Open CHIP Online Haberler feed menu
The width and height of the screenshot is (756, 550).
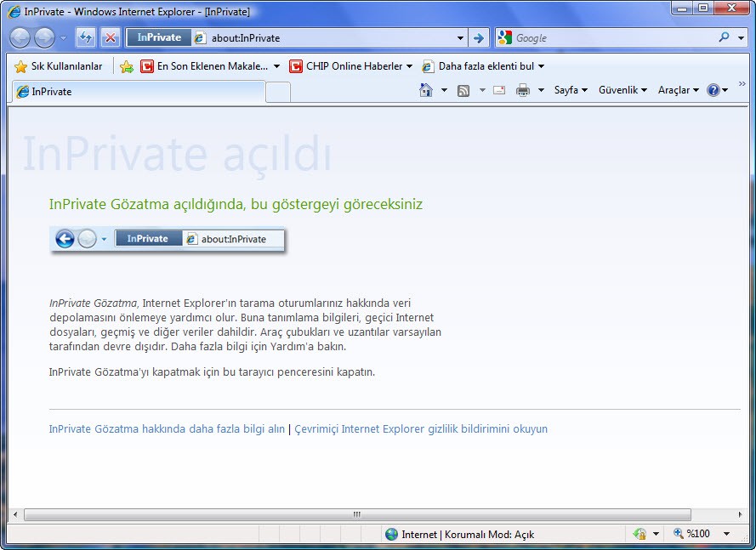click(350, 66)
